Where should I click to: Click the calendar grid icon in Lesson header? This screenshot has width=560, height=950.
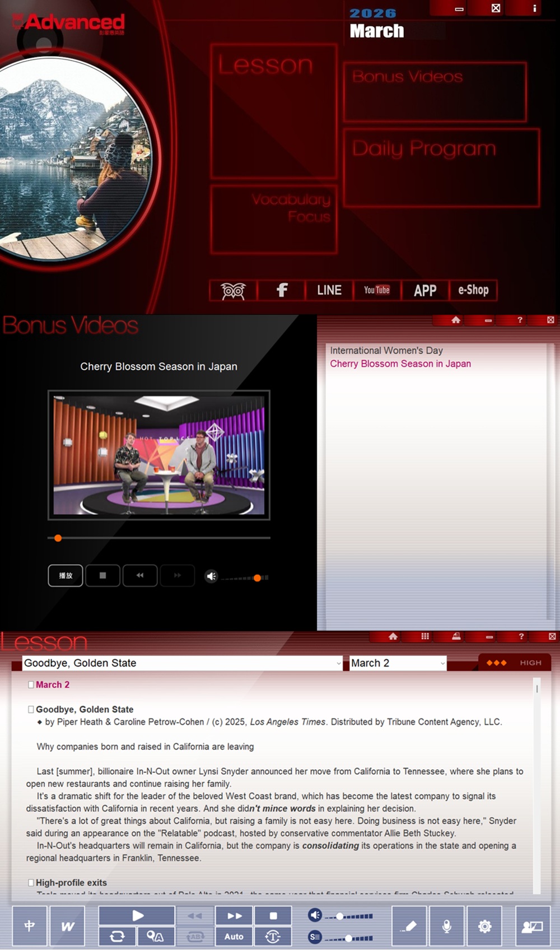tap(425, 636)
